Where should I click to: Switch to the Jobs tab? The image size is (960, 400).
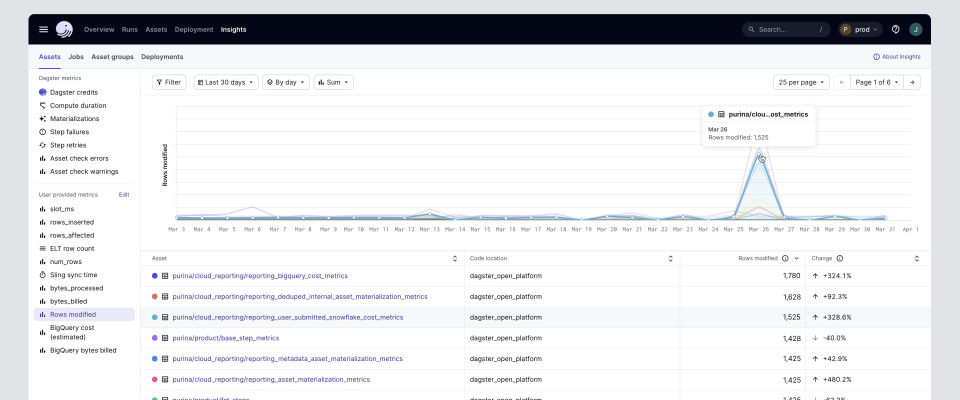(76, 57)
